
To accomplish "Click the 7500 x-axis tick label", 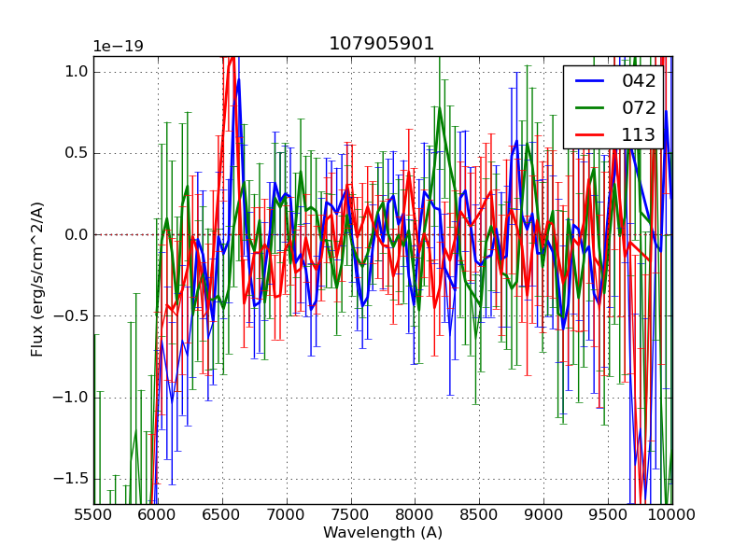I will point(351,515).
